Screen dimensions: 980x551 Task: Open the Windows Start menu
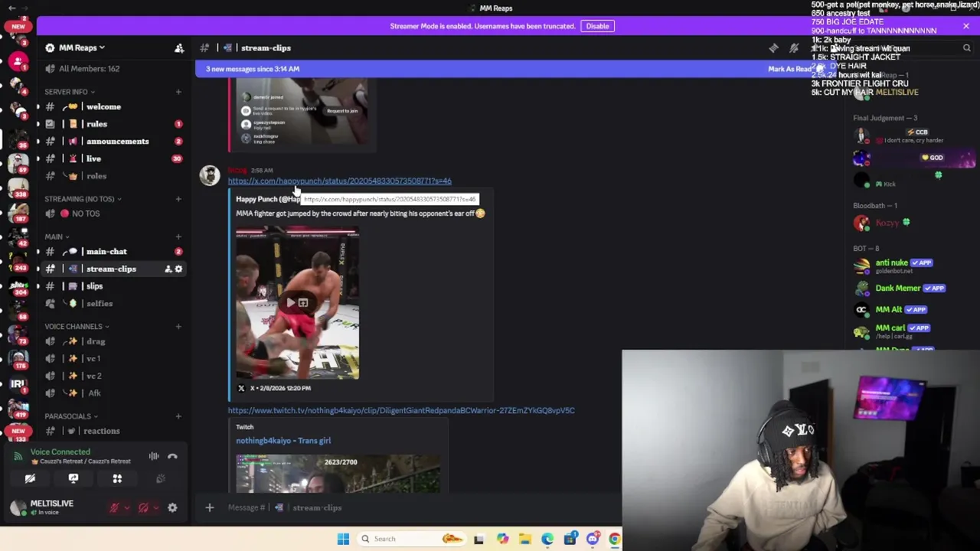click(343, 539)
